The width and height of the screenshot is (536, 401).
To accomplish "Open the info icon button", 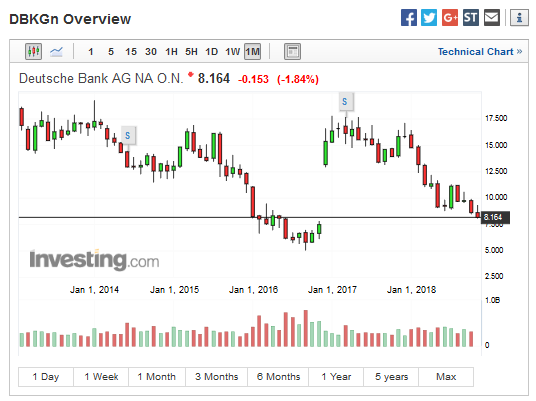I will pyautogui.click(x=519, y=17).
